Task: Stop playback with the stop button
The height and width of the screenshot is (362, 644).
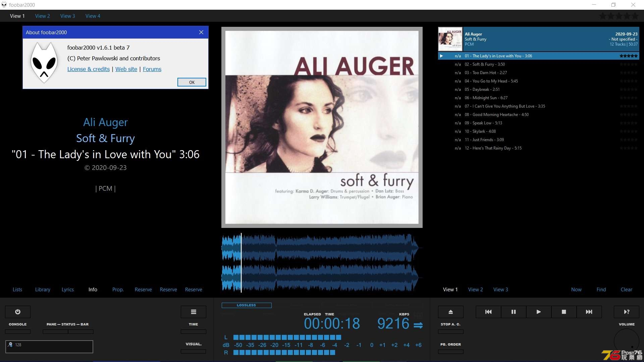Action: [564, 312]
